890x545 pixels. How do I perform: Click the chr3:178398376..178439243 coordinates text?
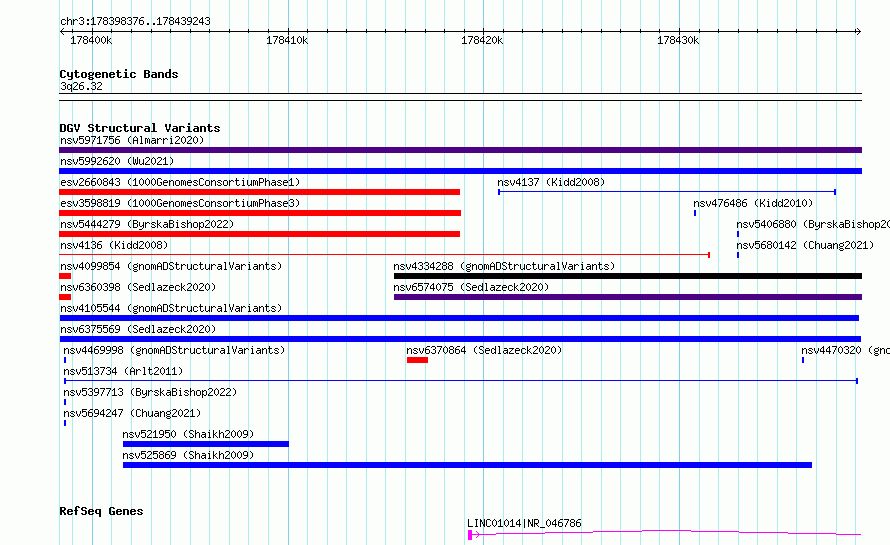click(x=135, y=21)
